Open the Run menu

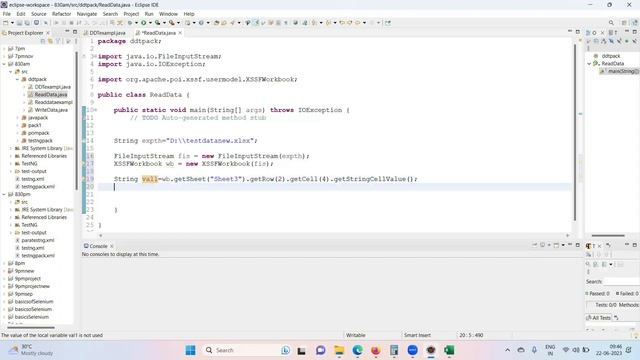tap(149, 14)
